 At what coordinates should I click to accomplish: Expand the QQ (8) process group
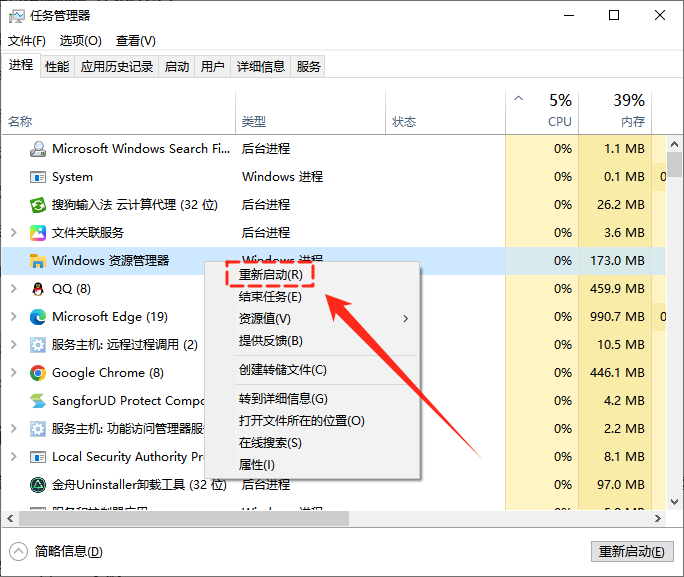14,288
